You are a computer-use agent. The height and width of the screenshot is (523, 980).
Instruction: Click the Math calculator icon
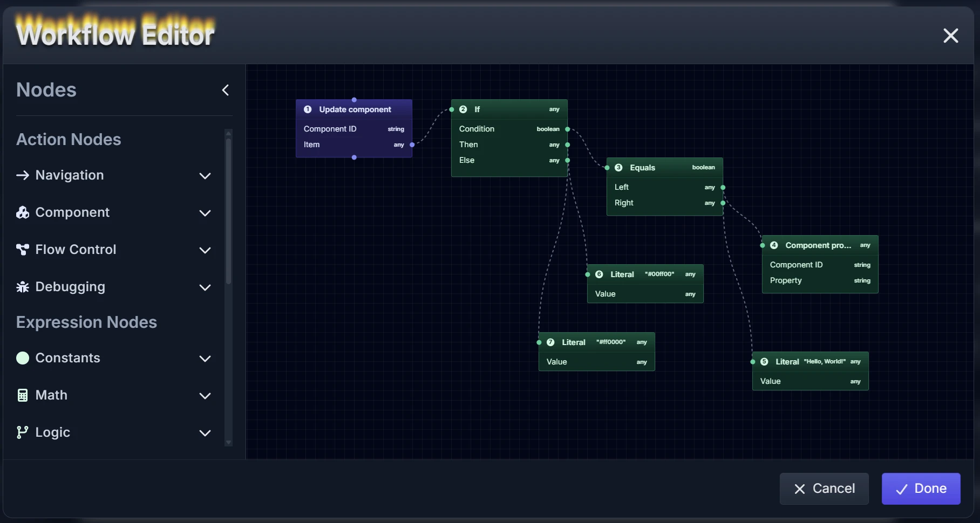click(23, 395)
